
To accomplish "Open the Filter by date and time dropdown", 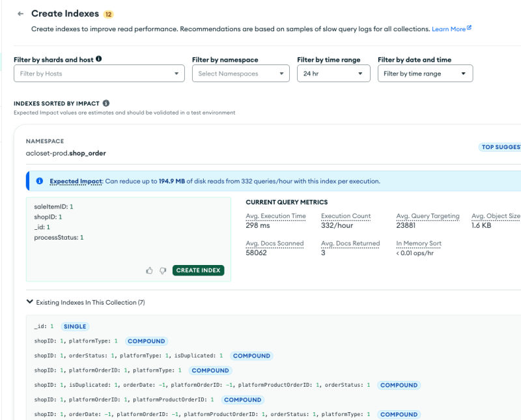I will 425,74.
